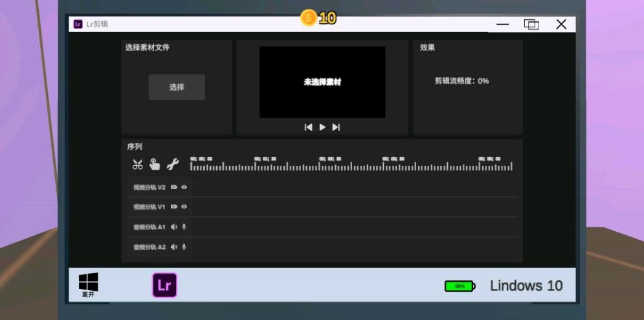Skip to previous frame in preview
Viewport: 644px width, 320px height.
[x=309, y=127]
